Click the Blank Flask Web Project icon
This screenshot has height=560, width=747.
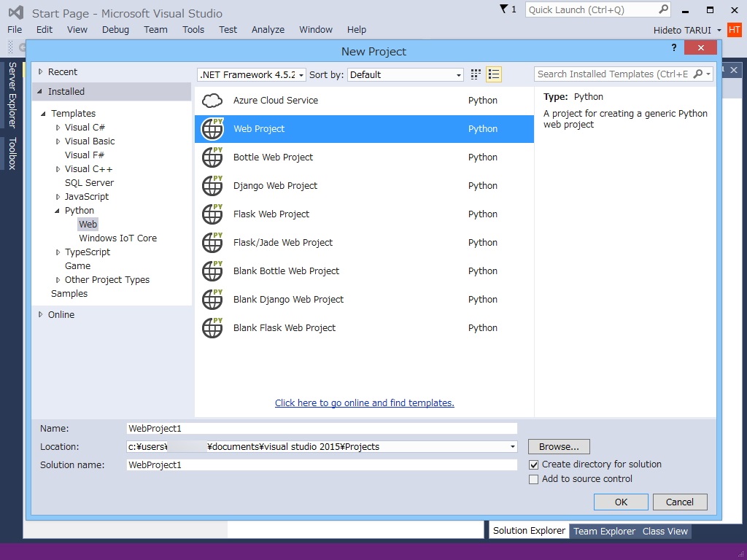[x=212, y=327]
